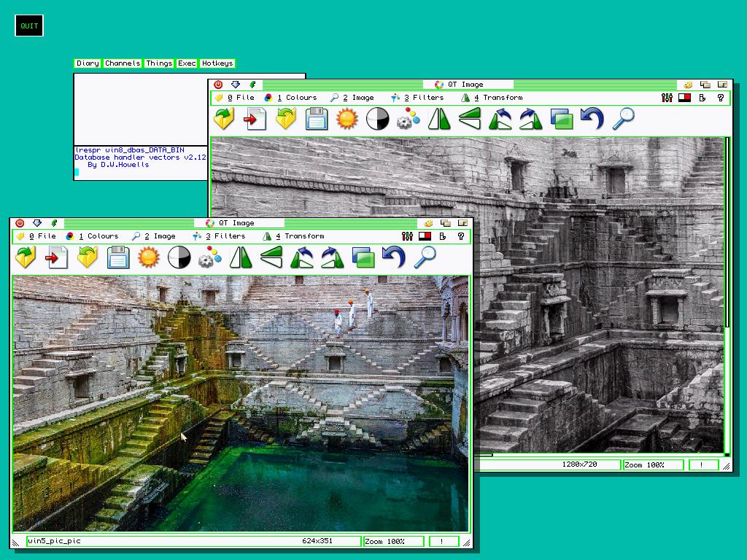The width and height of the screenshot is (747, 560).
Task: Click the 1280x720 image size text
Action: [579, 464]
